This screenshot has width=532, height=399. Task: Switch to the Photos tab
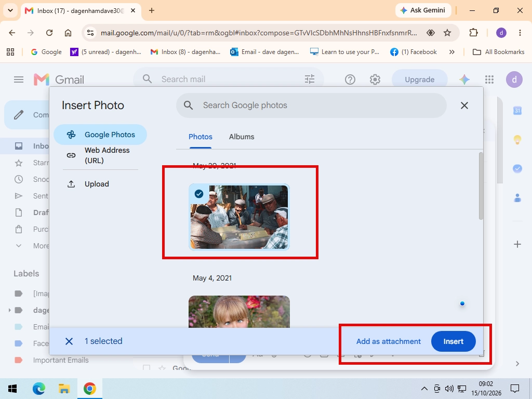[200, 137]
